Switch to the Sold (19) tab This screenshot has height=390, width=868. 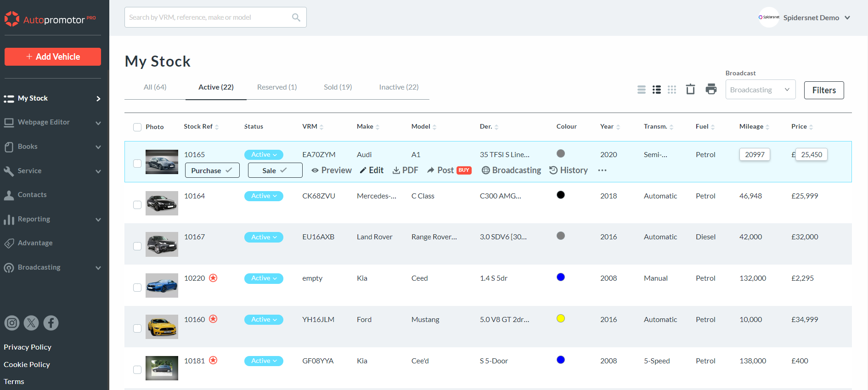point(338,87)
